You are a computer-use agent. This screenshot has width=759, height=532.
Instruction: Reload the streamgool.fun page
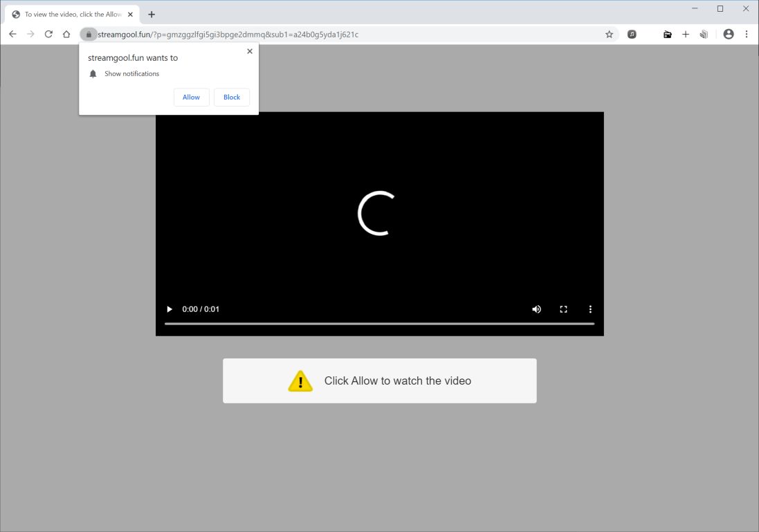48,34
